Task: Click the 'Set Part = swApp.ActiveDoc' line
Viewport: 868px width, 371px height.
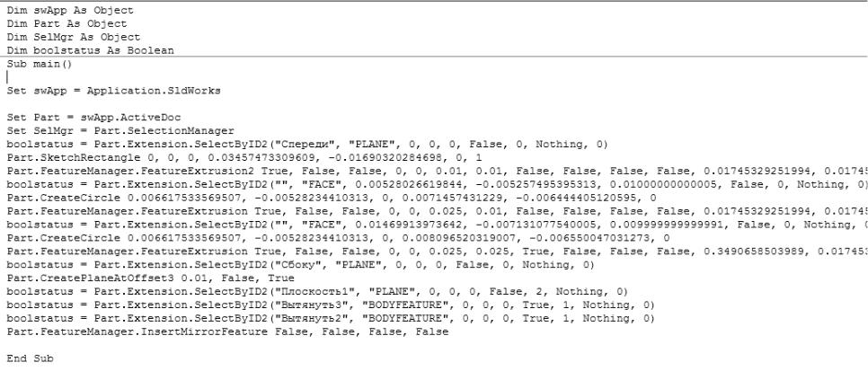Action: [93, 118]
